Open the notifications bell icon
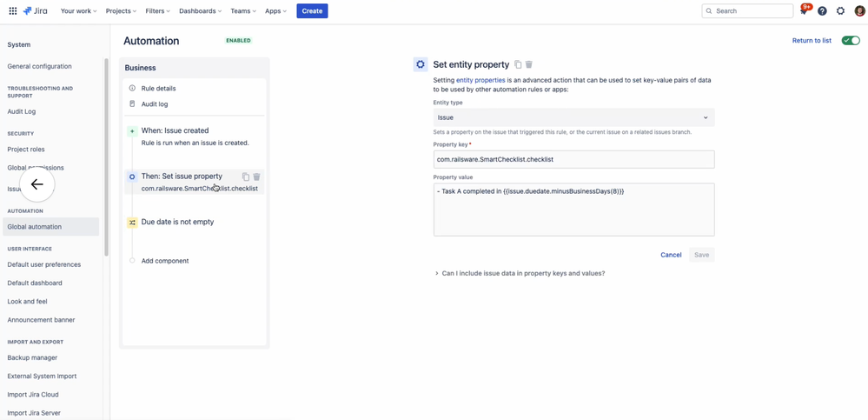Viewport: 868px width, 420px height. [x=804, y=10]
